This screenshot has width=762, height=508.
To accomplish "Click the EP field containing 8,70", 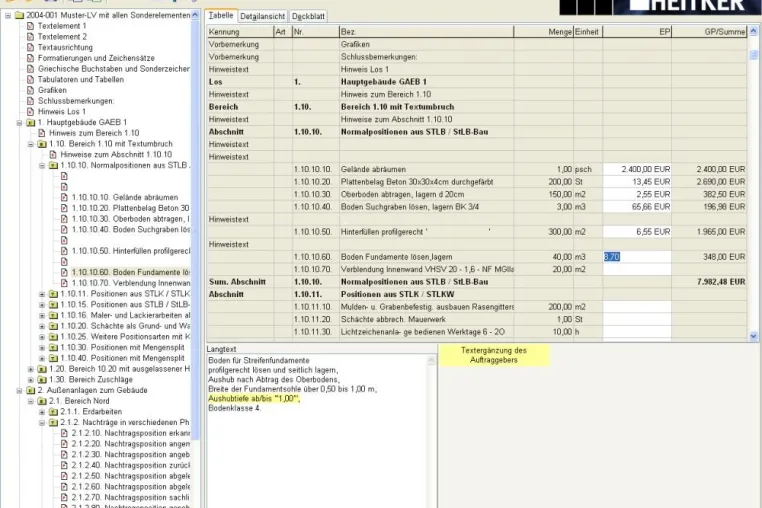I will pos(637,257).
